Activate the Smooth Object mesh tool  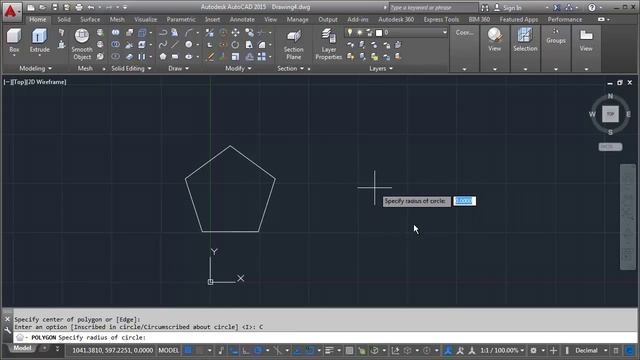pyautogui.click(x=82, y=44)
